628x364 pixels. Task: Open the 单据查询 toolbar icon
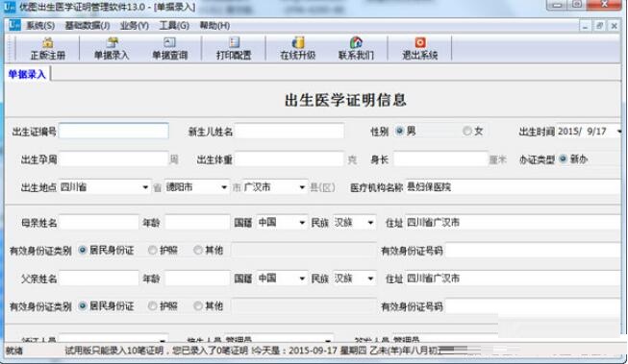click(169, 48)
